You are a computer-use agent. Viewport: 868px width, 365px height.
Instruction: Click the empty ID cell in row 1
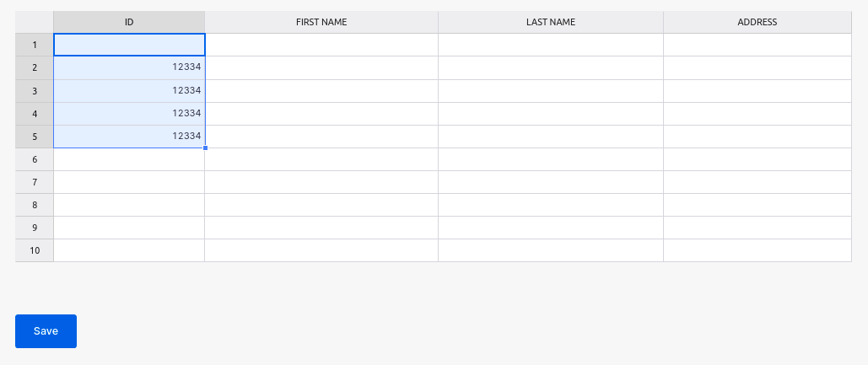[129, 45]
